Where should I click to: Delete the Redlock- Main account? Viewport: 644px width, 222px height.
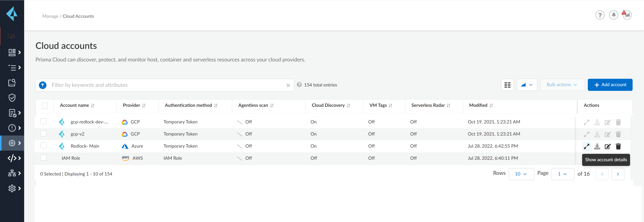coord(618,146)
